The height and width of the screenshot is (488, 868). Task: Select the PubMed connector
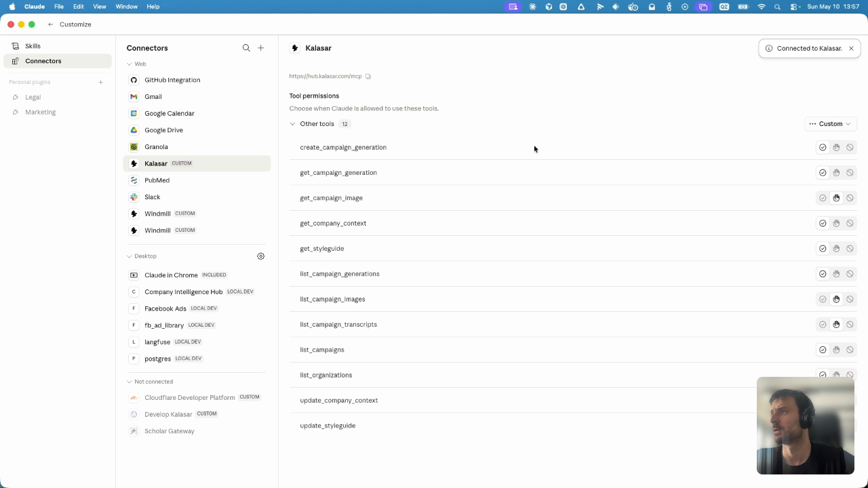197,180
